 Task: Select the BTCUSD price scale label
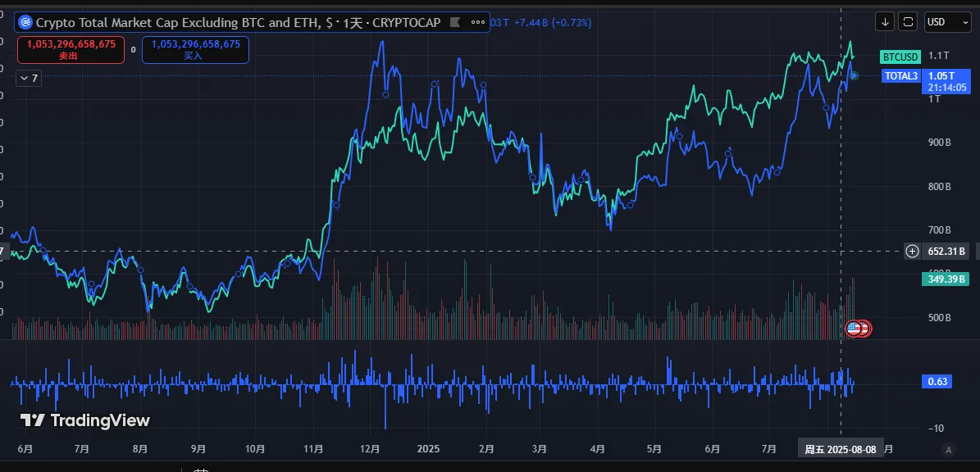900,57
